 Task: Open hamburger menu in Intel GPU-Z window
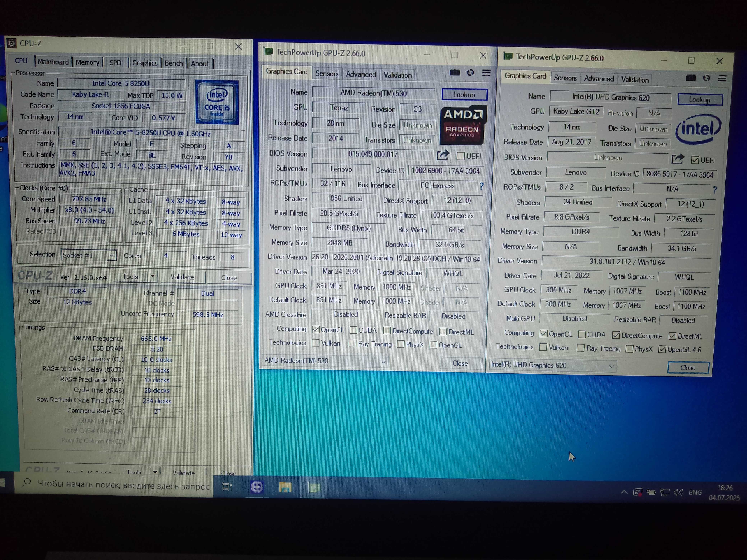(x=722, y=79)
